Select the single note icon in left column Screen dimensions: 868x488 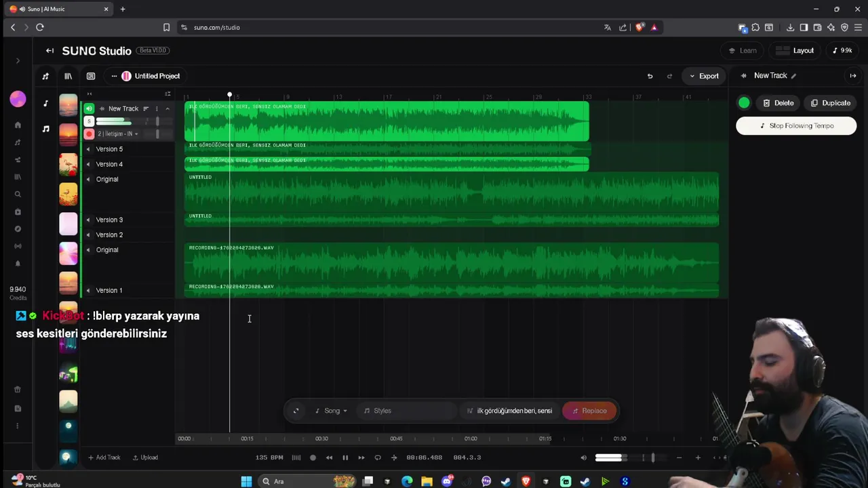[x=45, y=104]
